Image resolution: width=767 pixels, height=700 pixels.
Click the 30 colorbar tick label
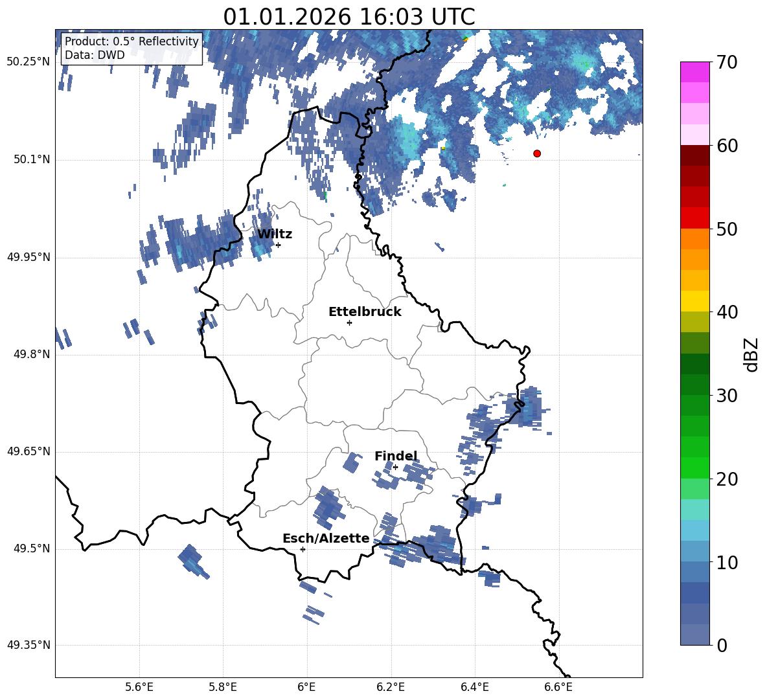(x=727, y=396)
